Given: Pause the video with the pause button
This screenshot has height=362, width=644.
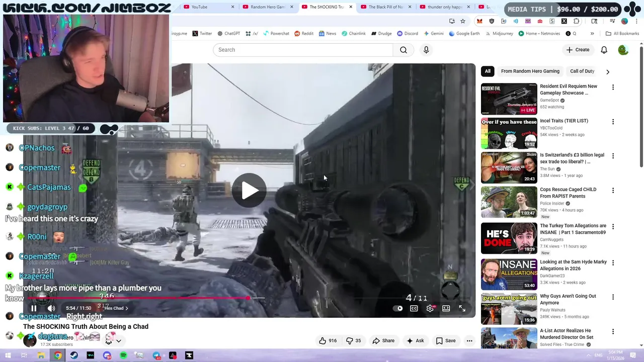Looking at the screenshot, I should (x=34, y=308).
